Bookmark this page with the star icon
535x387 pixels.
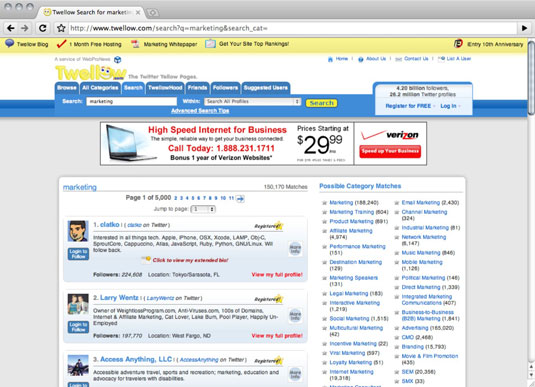61,28
